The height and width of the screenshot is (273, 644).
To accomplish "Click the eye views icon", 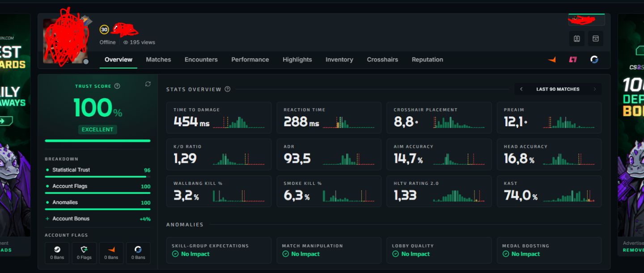I will click(x=126, y=43).
